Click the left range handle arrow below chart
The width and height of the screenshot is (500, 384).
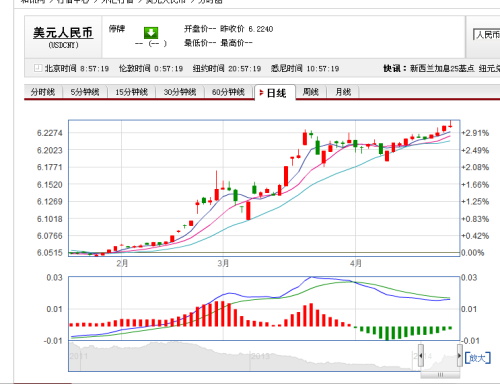tap(421, 355)
